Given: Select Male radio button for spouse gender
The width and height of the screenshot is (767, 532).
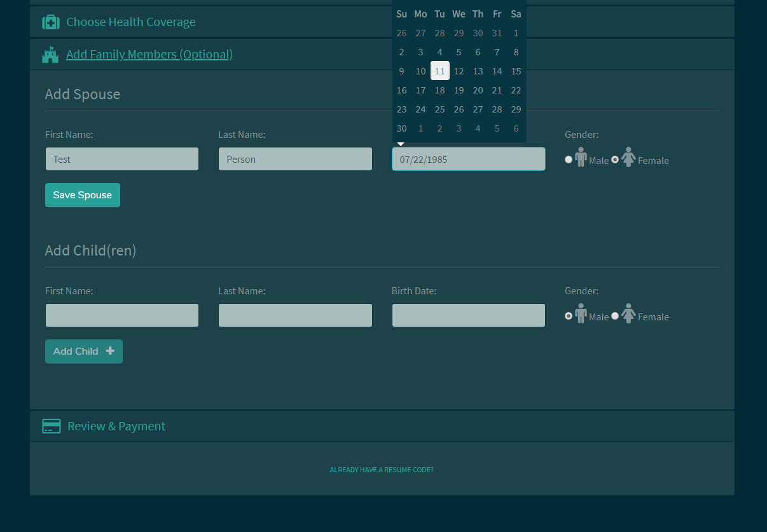Looking at the screenshot, I should pos(569,160).
